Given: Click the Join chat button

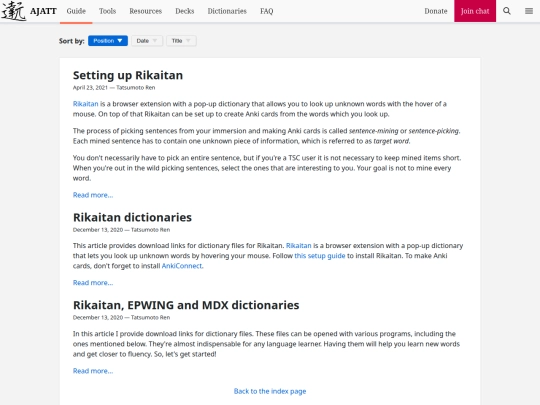Looking at the screenshot, I should (x=475, y=11).
